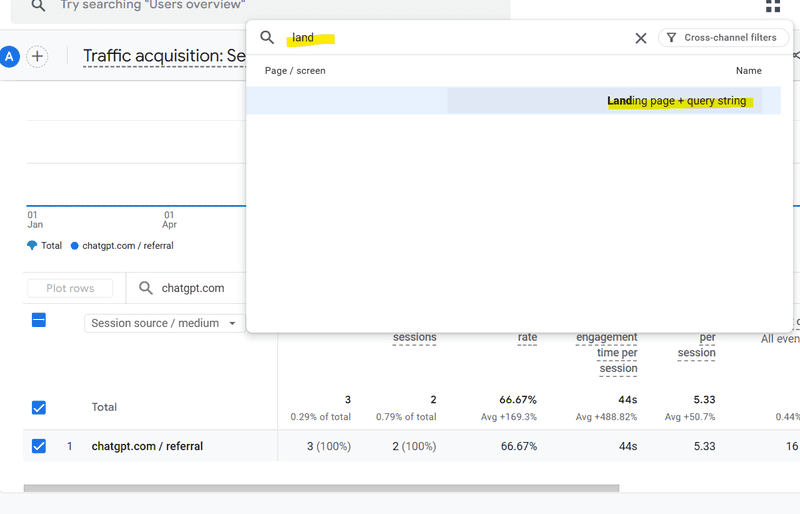
Task: Open Session source / medium dropdown
Action: pyautogui.click(x=164, y=323)
